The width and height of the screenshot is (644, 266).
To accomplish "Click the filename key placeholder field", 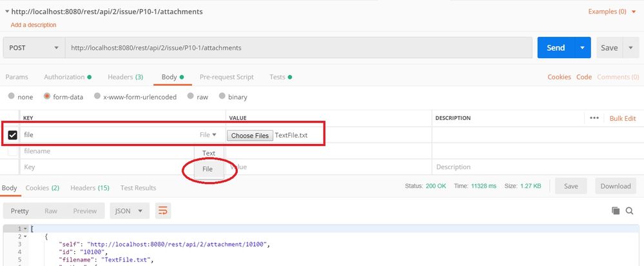I will pos(107,151).
